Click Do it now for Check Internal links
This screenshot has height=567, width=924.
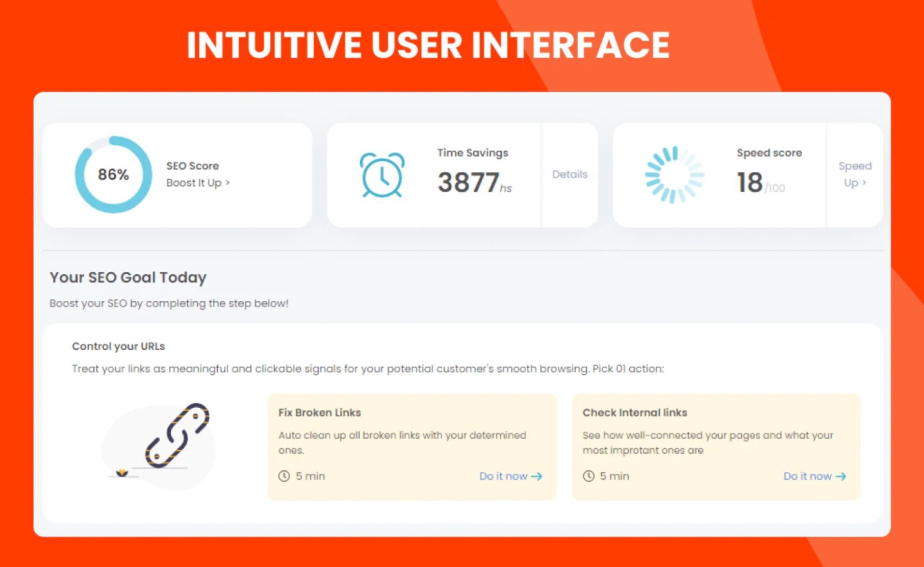[x=807, y=476]
